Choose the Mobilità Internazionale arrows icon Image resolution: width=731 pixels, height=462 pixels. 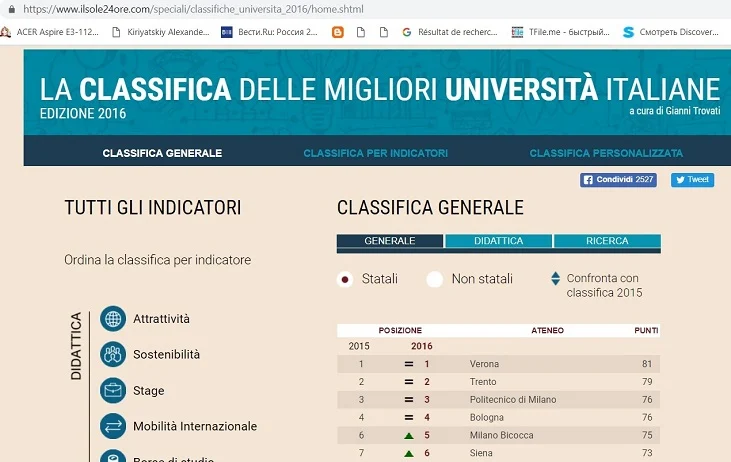tap(113, 426)
